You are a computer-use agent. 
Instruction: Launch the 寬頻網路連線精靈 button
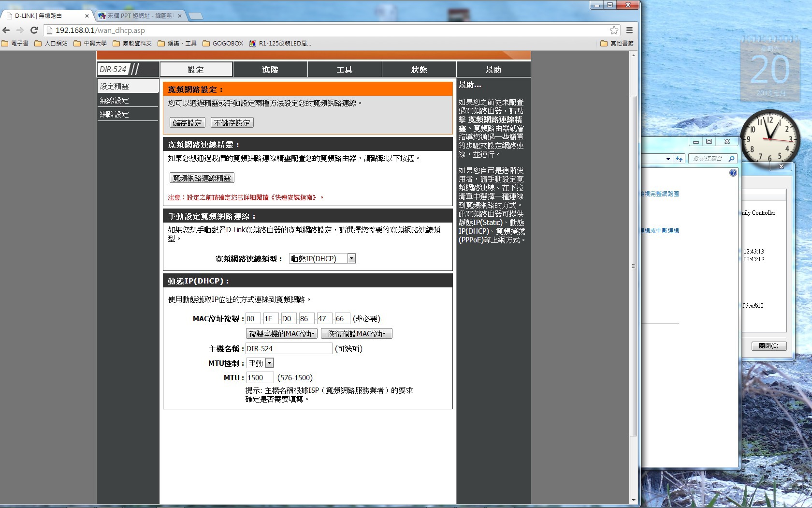202,178
